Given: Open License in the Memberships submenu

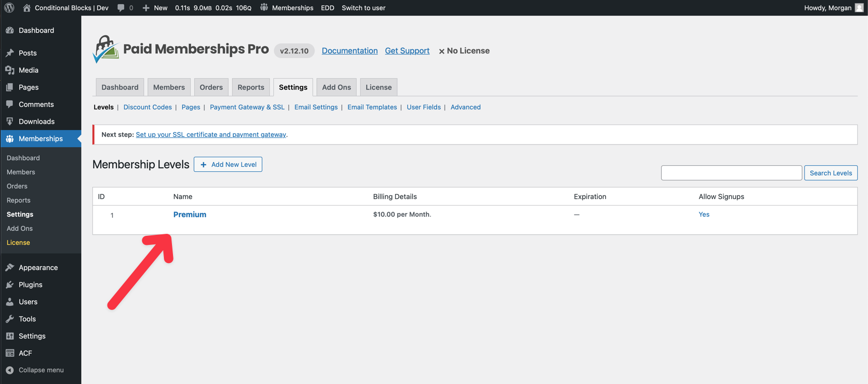Looking at the screenshot, I should tap(18, 242).
